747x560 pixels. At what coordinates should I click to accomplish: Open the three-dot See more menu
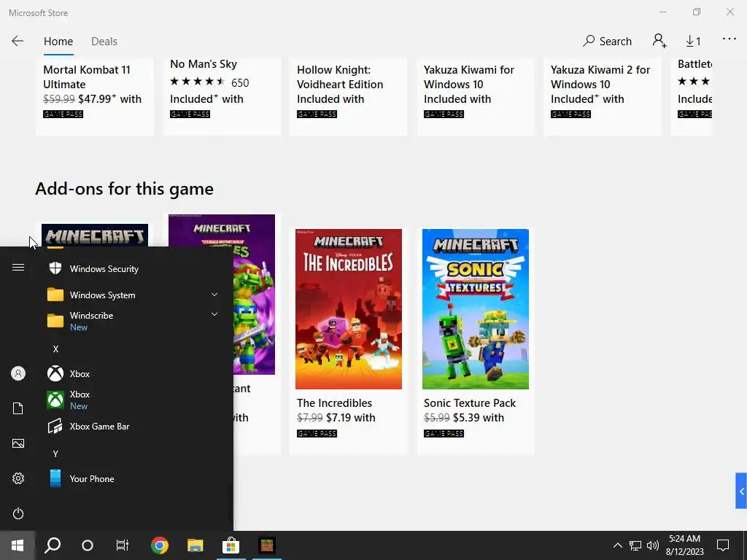pos(729,39)
